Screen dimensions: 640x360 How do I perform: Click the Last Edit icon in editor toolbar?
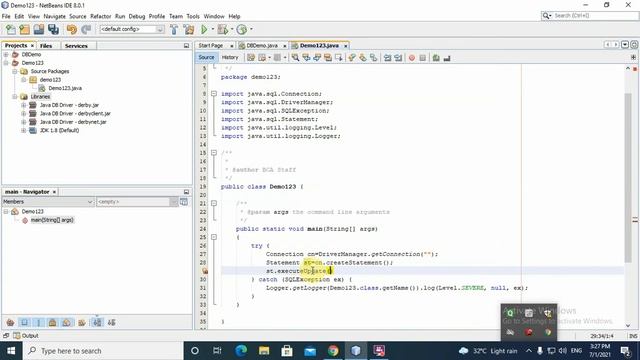pos(251,58)
